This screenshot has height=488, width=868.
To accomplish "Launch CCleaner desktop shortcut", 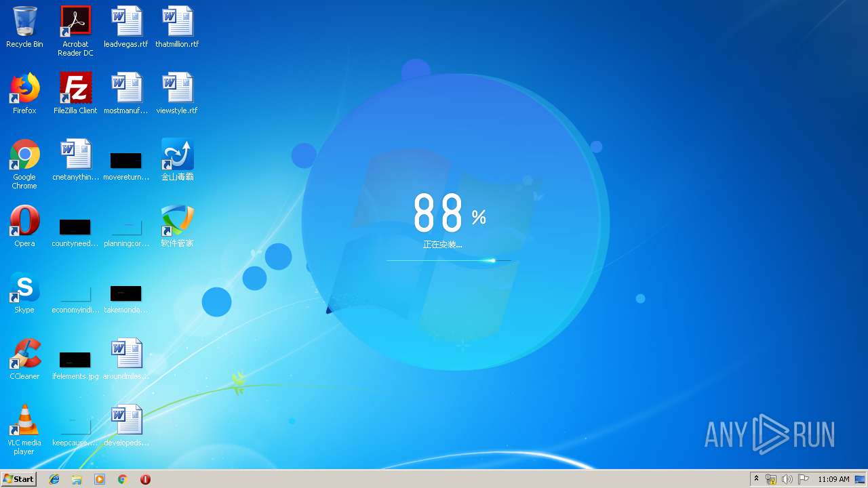I will [x=24, y=359].
